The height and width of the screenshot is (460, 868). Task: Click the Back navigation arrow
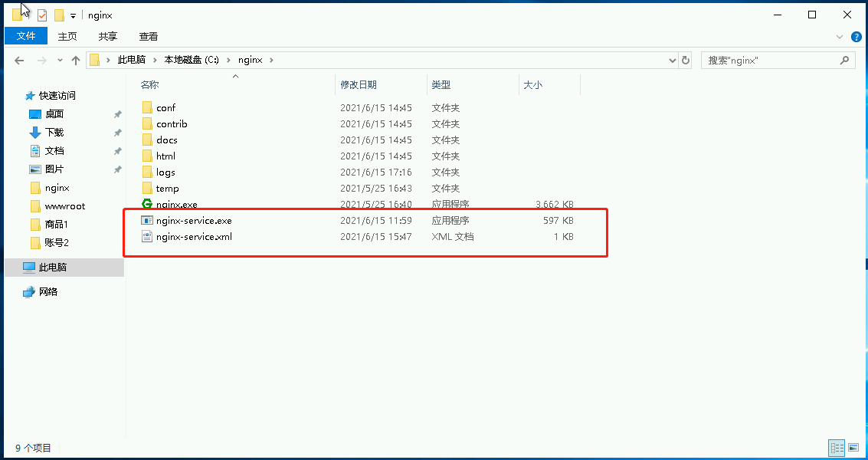19,61
